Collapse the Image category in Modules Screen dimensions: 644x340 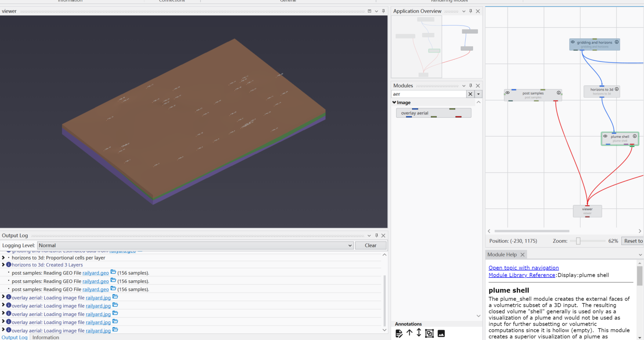coord(394,102)
